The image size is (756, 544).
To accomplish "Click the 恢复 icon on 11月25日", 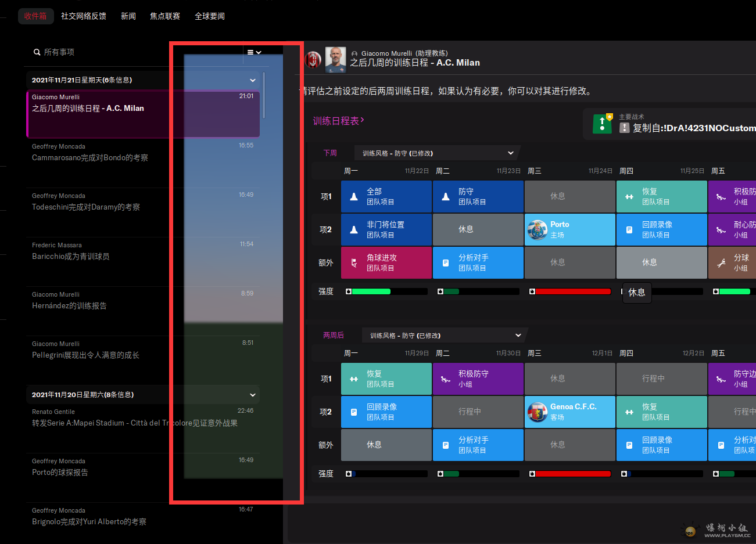I will (x=629, y=197).
